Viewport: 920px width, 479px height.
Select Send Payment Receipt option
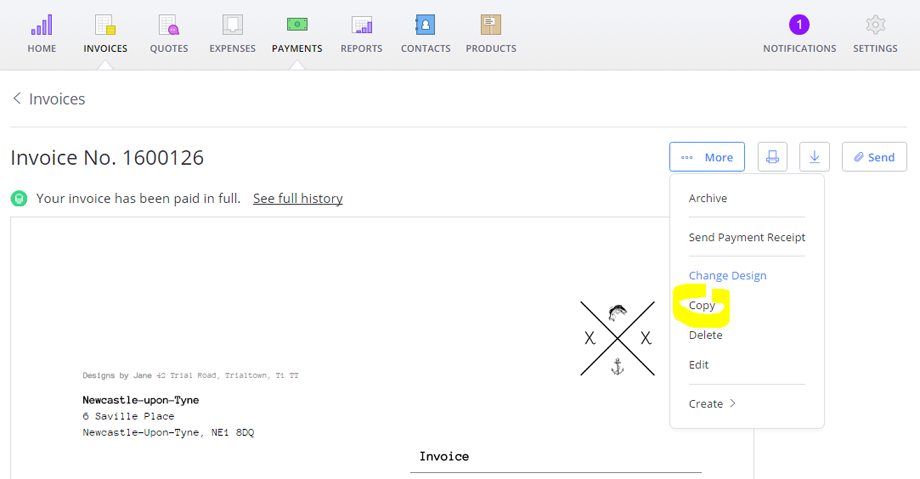747,237
